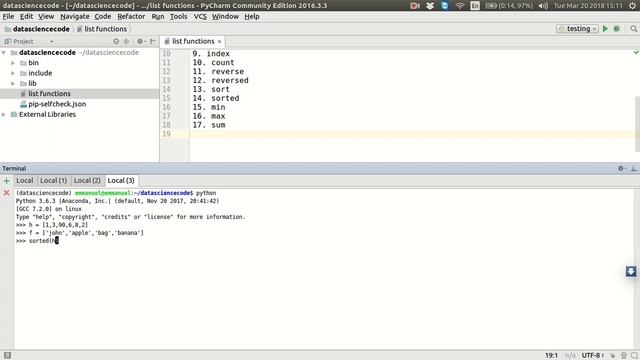Close current terminal session red X
Viewport: 640px width, 360px height.
(7, 192)
